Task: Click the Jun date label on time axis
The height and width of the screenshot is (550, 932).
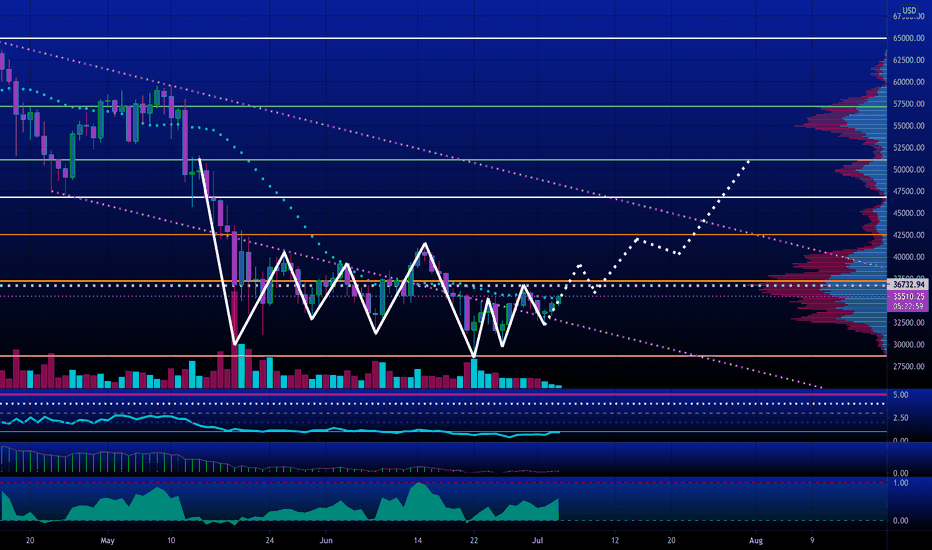Action: [326, 540]
